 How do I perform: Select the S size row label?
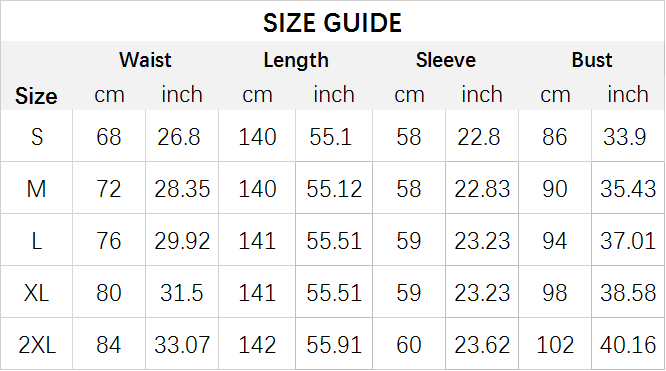(37, 137)
